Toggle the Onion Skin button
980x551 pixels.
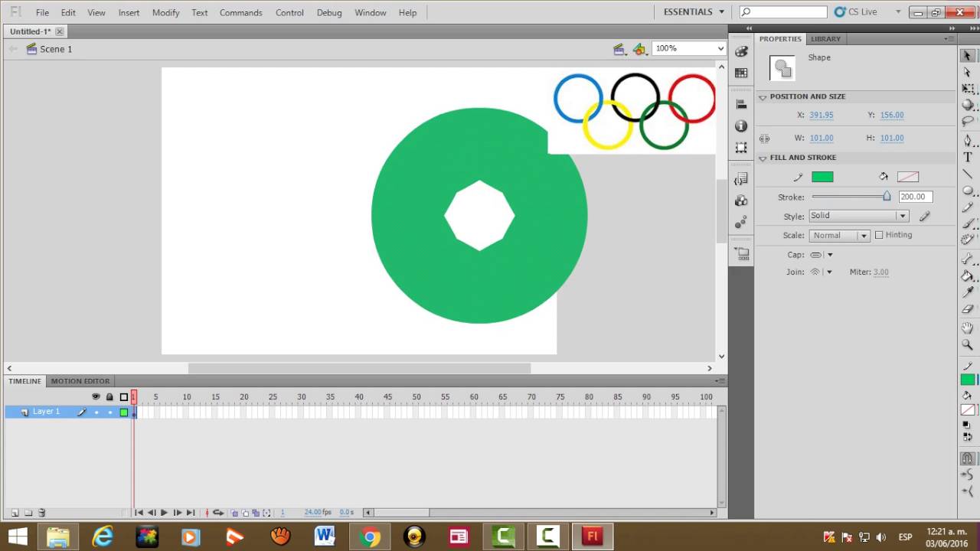(x=235, y=513)
